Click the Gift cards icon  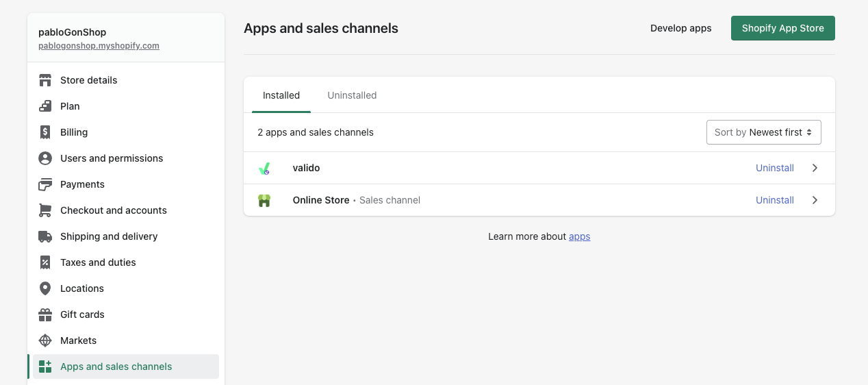pos(45,314)
